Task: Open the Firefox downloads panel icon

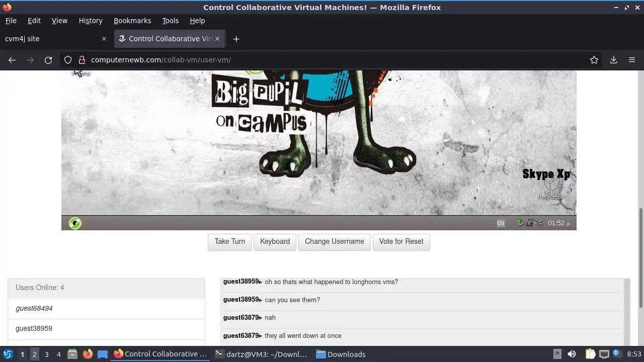Action: click(613, 60)
